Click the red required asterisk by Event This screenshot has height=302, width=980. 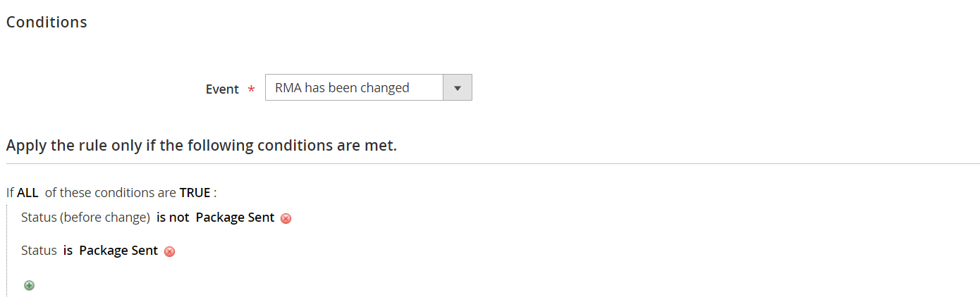[x=251, y=90]
